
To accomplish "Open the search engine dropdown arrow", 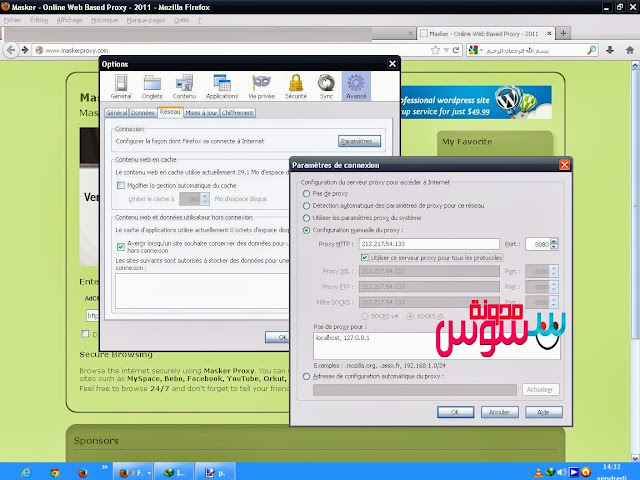I will (482, 50).
